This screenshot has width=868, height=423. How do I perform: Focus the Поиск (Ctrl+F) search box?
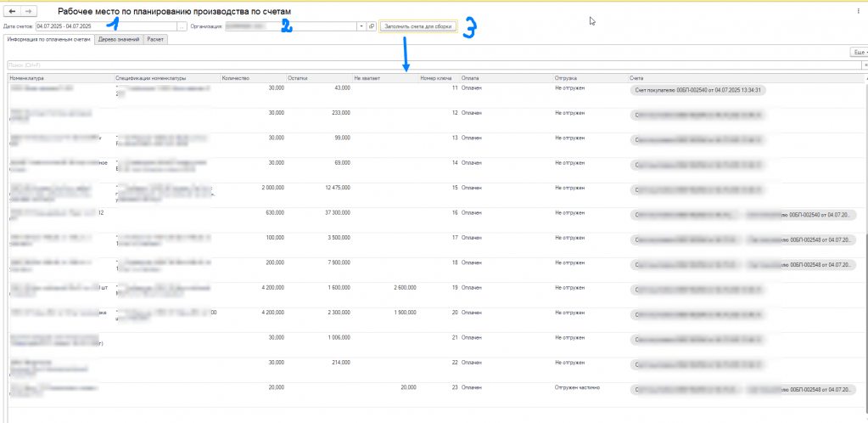tap(434, 65)
